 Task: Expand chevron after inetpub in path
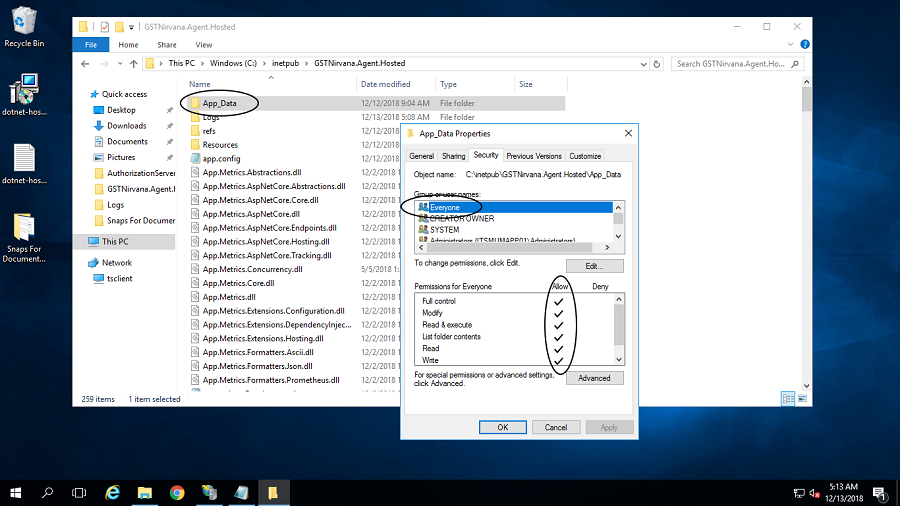click(307, 64)
